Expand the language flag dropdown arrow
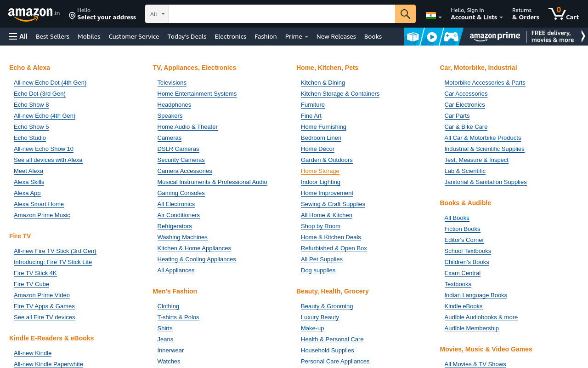Viewport: 588px width, 368px height. point(440,17)
